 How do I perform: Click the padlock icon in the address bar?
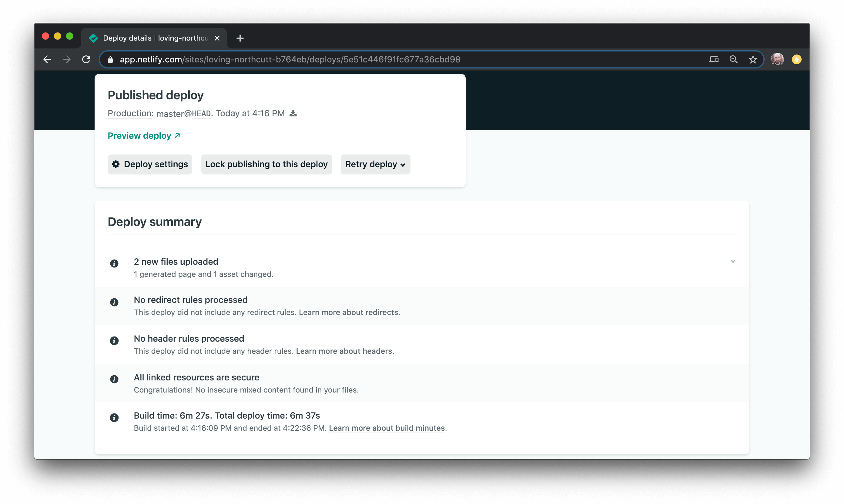tap(110, 59)
